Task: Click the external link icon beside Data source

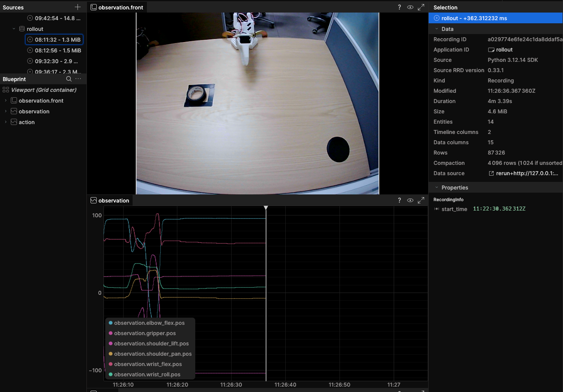Action: (491, 173)
